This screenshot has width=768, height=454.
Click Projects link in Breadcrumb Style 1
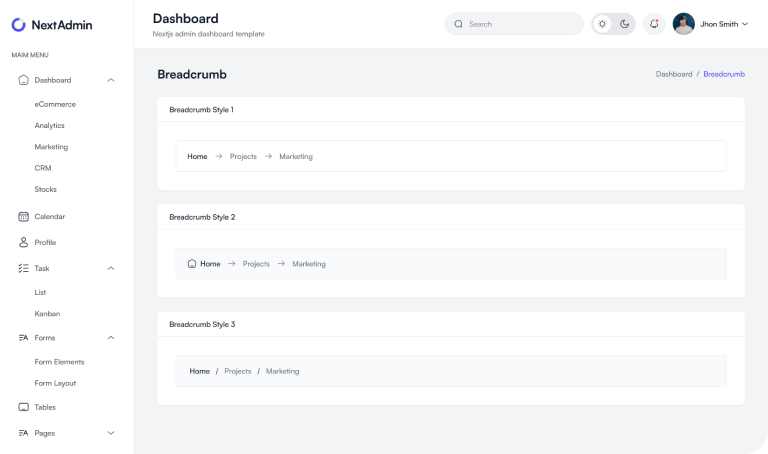point(243,156)
